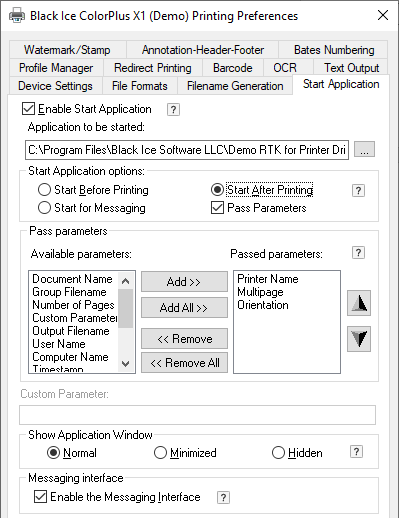Open help for Start Application options

click(x=358, y=190)
